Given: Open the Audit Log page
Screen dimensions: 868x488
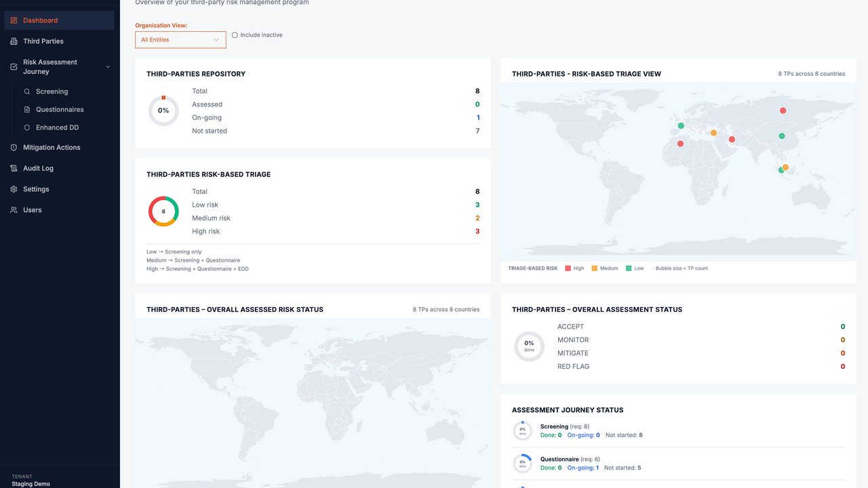Looking at the screenshot, I should [60, 168].
